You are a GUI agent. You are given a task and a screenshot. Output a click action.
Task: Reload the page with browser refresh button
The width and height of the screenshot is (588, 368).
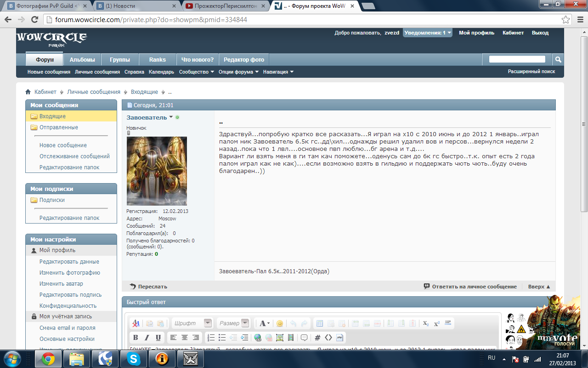34,20
